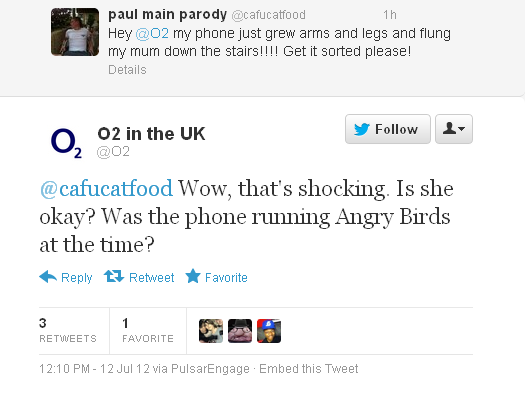Click the Twitter bird icon in Follow button

pyautogui.click(x=362, y=129)
